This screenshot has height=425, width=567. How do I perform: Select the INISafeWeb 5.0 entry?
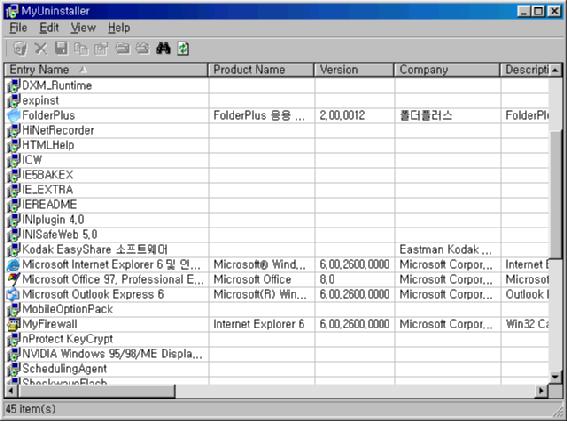pyautogui.click(x=60, y=235)
